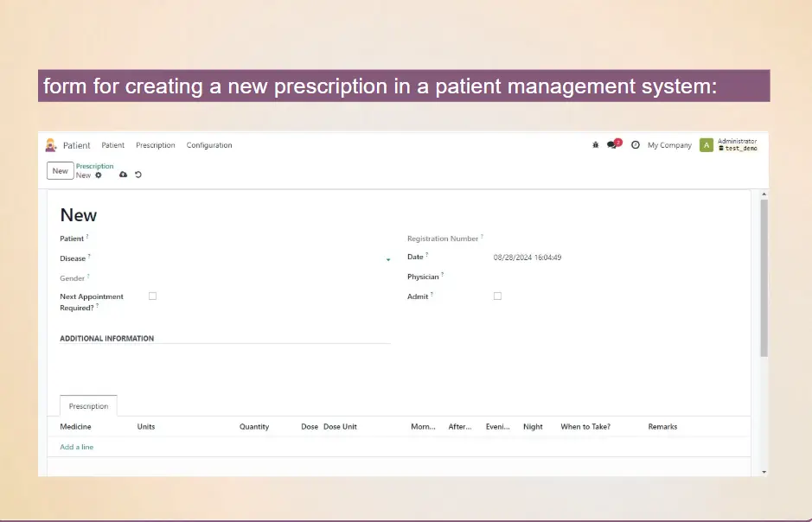Click the cloud upload save icon
The width and height of the screenshot is (812, 522).
click(123, 175)
